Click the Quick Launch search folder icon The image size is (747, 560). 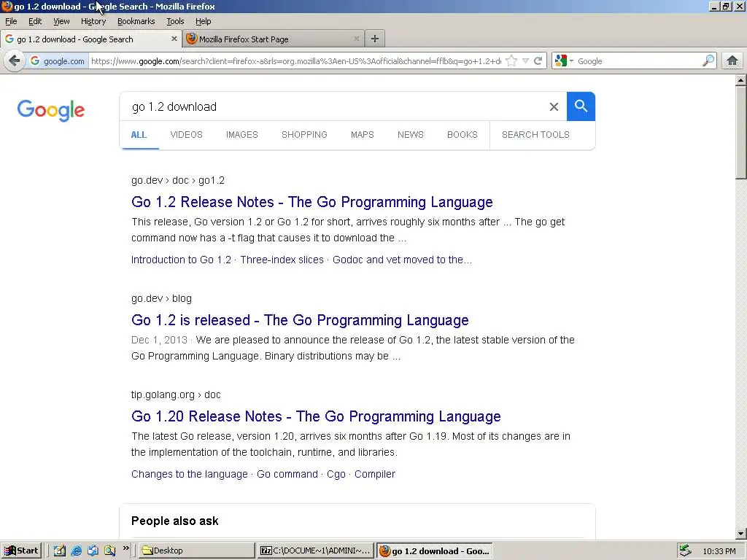[109, 551]
